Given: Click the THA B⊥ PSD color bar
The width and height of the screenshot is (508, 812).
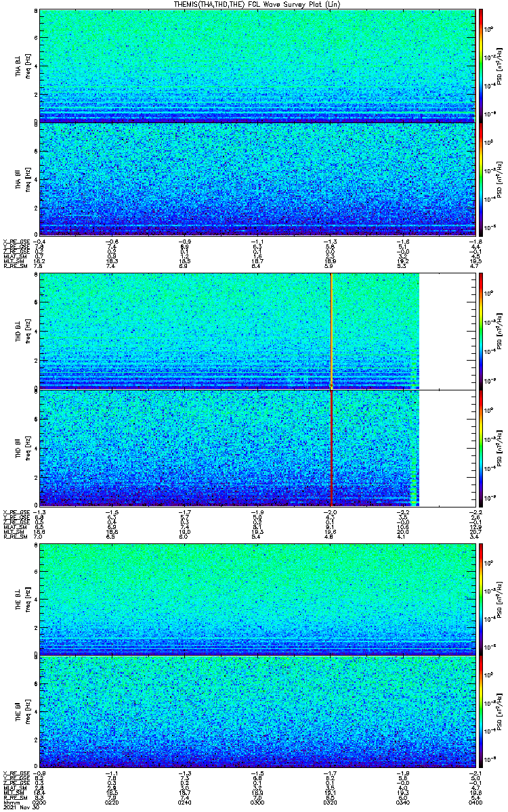Looking at the screenshot, I should [481, 66].
